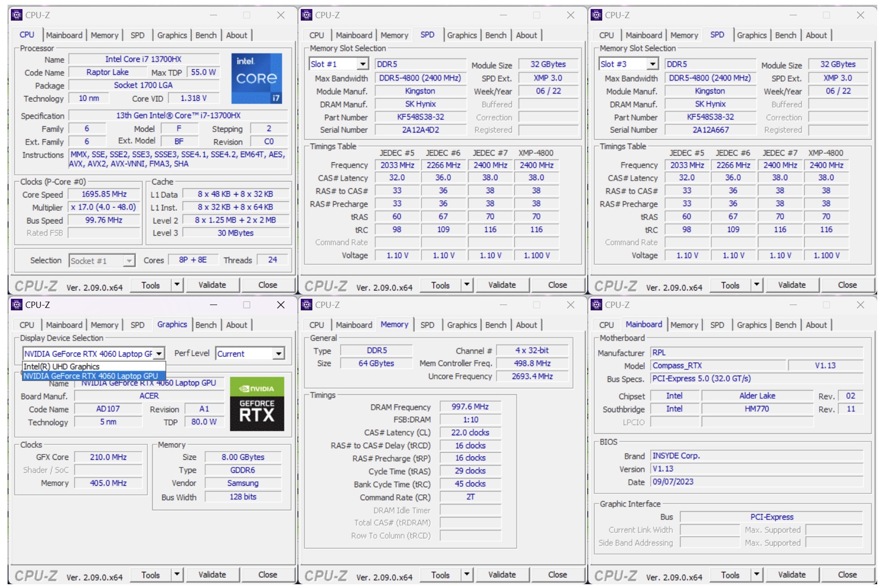880x588 pixels.
Task: Click the Core Speed value 1695.85 MHz
Action: click(x=104, y=194)
